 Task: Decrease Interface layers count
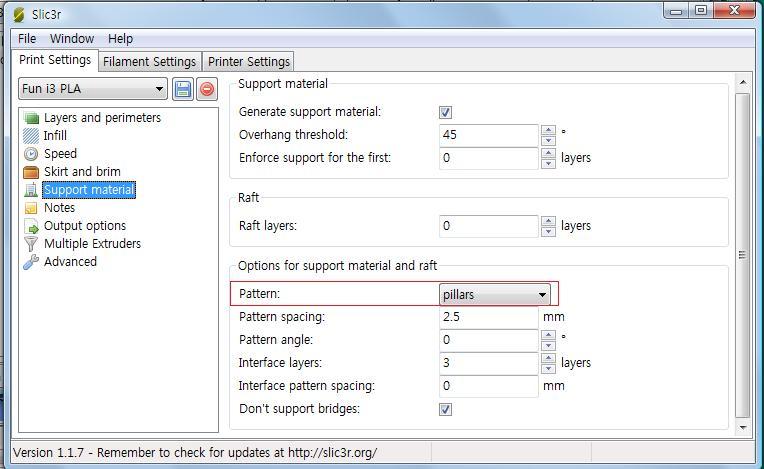(x=548, y=369)
